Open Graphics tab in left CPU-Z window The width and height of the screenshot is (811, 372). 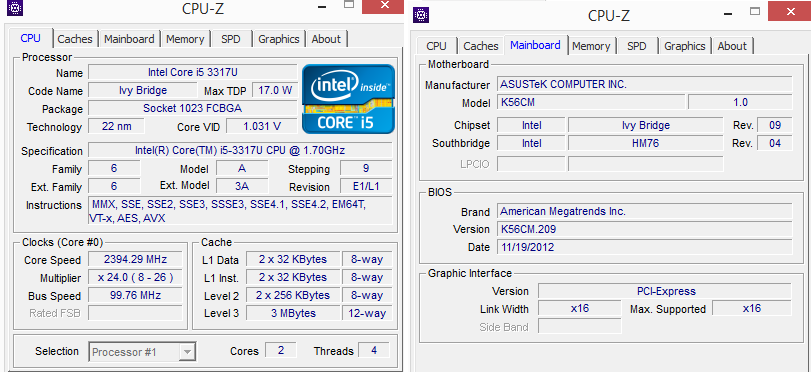click(x=279, y=39)
